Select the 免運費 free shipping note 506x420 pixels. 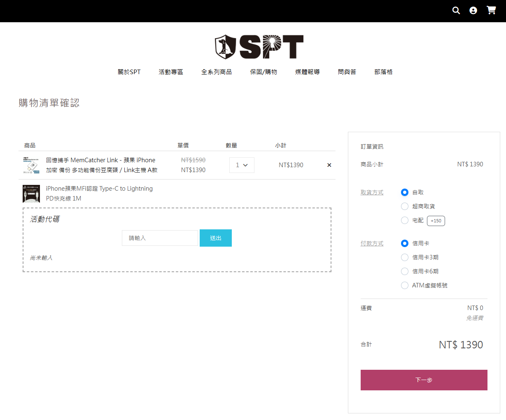coord(475,318)
